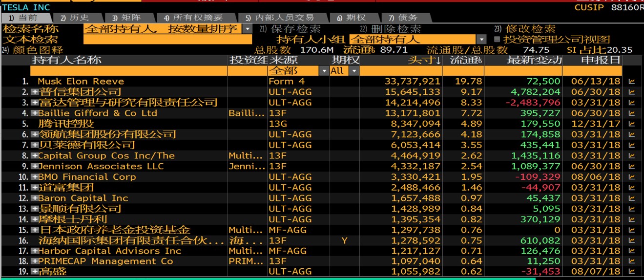Toggle 投资管理公司视图 checkbox
This screenshot has width=644, height=280.
[498, 39]
